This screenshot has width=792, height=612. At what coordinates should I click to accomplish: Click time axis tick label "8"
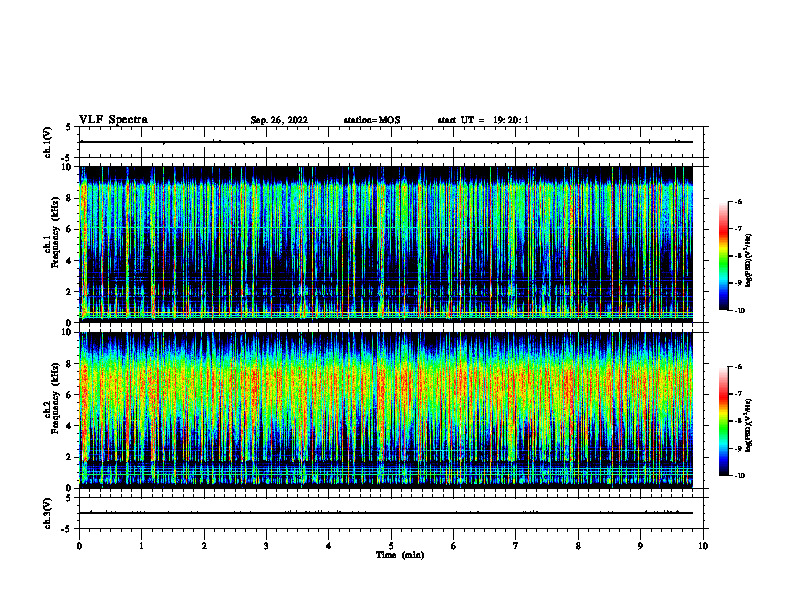pos(578,546)
